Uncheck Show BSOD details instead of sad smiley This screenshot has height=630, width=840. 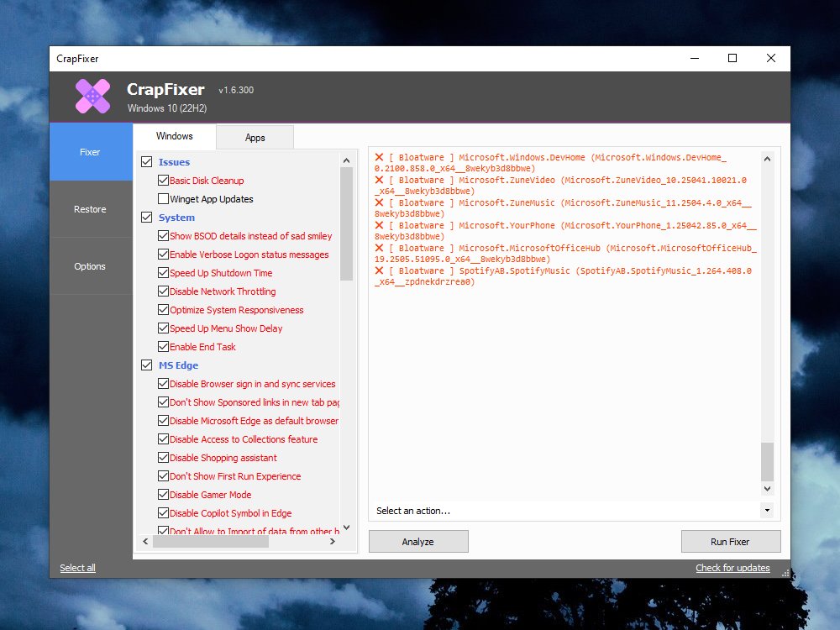pyautogui.click(x=164, y=236)
